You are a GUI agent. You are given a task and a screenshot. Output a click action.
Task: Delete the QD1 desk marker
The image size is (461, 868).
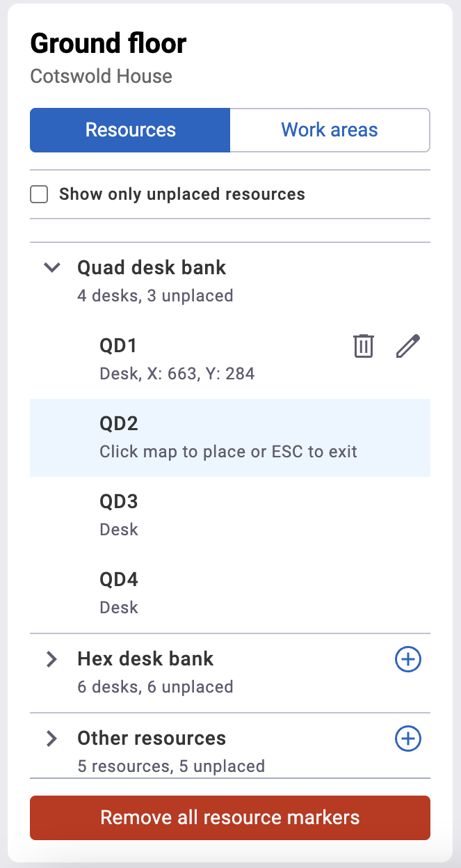(363, 346)
